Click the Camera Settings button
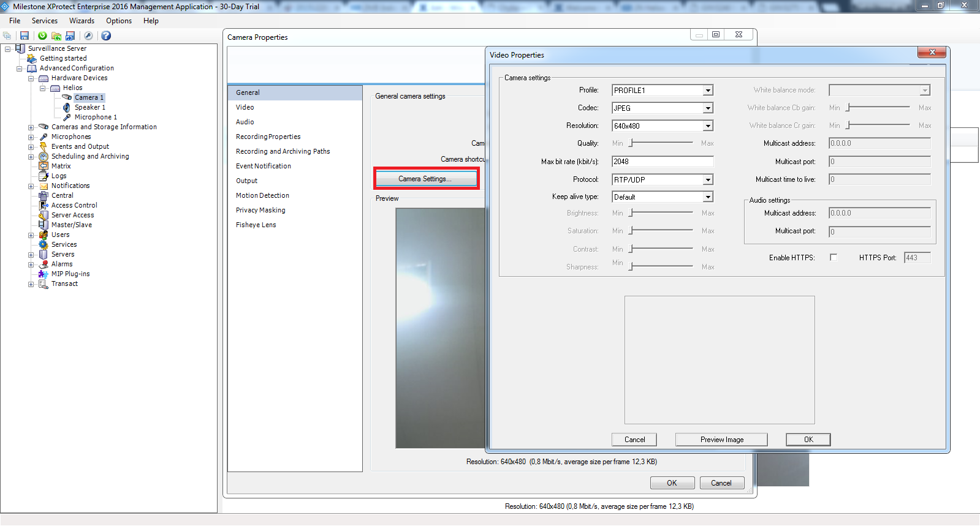The height and width of the screenshot is (526, 980). coord(425,179)
